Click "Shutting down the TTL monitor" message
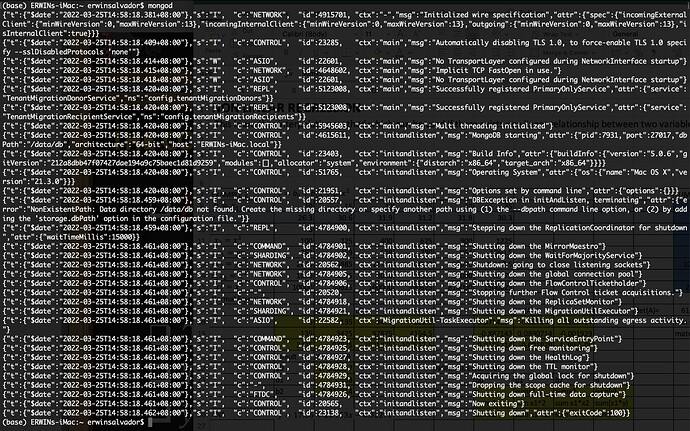690x431 pixels. [x=533, y=366]
